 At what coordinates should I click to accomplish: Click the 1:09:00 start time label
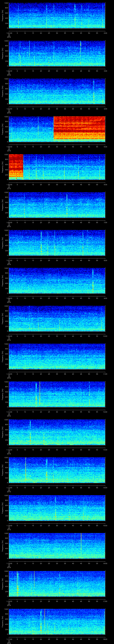coord(9,336)
